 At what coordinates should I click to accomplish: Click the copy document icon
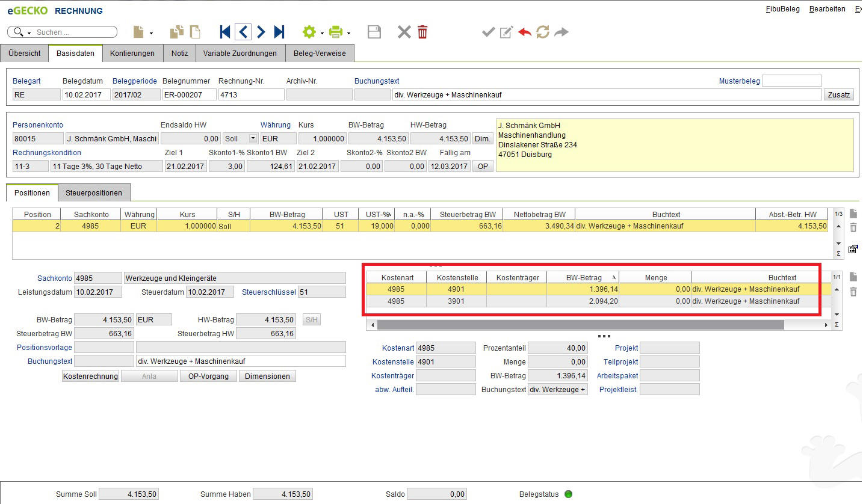tap(177, 32)
